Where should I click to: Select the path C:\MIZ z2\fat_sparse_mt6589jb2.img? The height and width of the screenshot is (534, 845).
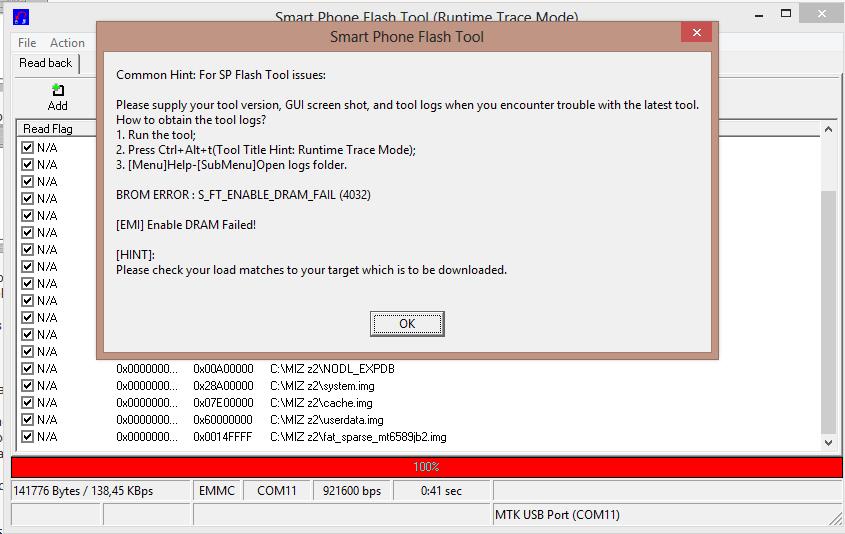coord(358,437)
